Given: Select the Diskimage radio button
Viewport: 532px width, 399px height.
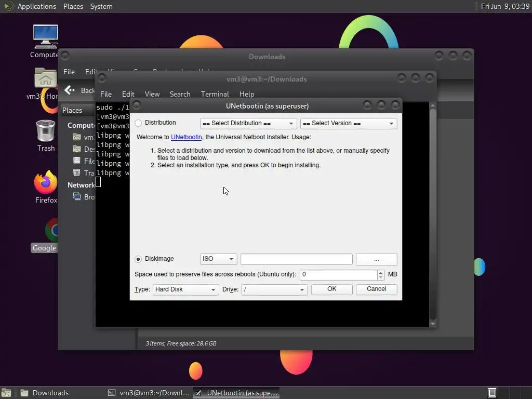Looking at the screenshot, I should point(138,259).
